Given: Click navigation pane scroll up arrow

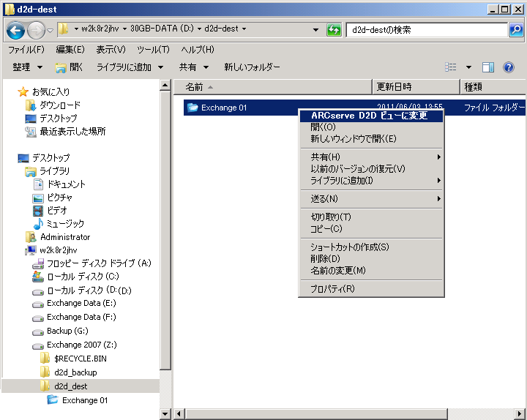Looking at the screenshot, I should pos(165,85).
